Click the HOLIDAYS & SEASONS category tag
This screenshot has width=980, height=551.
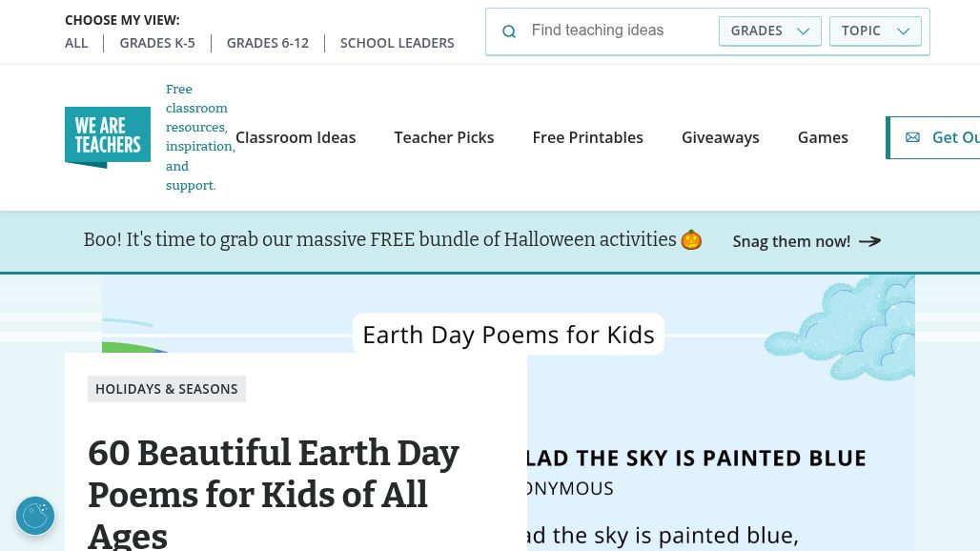tap(167, 389)
